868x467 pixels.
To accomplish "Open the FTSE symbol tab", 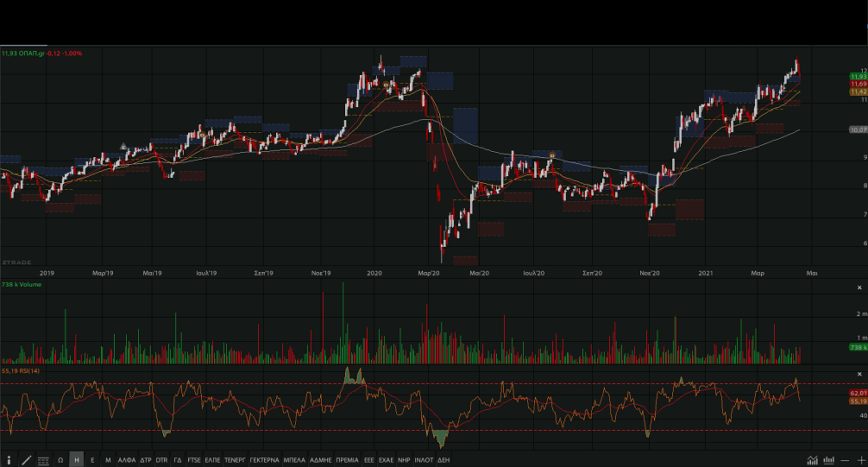I will (x=193, y=460).
